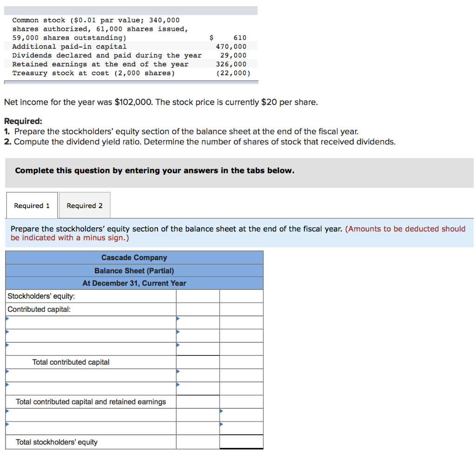Click the amount cell for Total stockholders' equity
Viewport: 476px width, 452px height.
tap(241, 442)
